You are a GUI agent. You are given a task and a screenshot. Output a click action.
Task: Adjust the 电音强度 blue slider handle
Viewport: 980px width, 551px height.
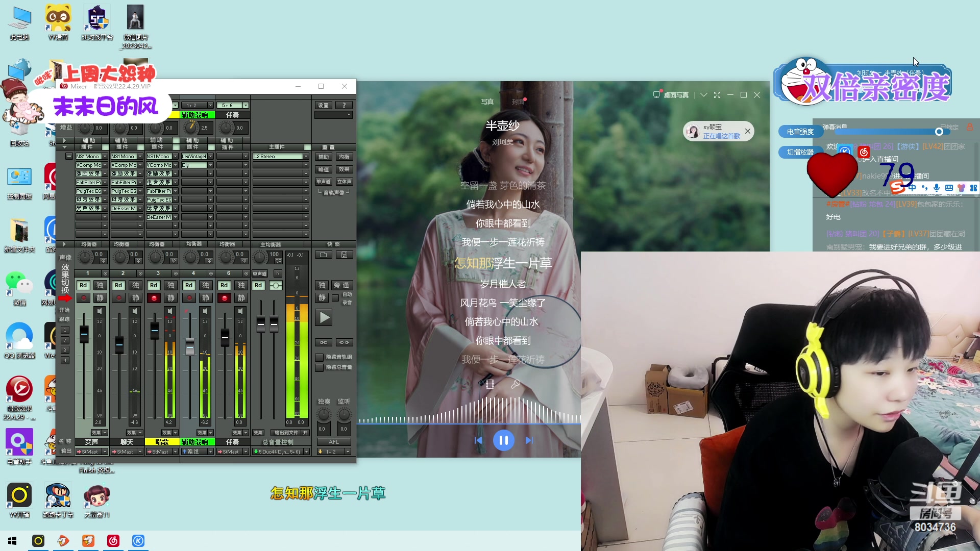coord(939,132)
